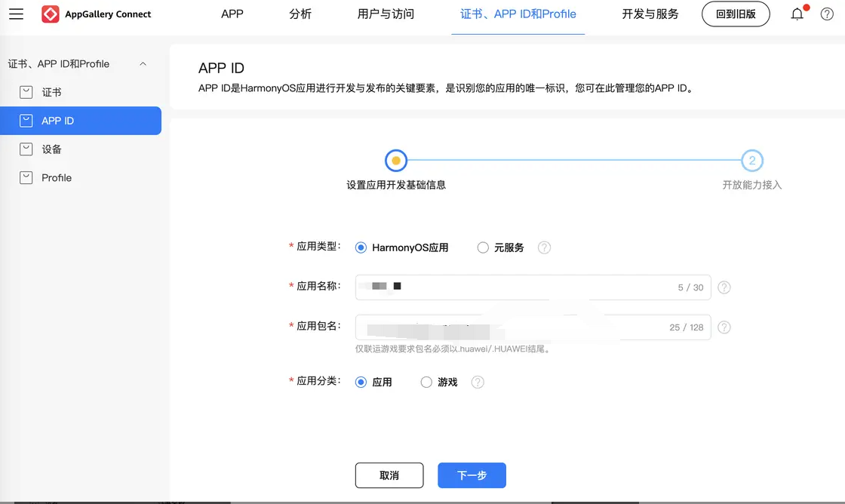Click the 设备 sidebar icon
This screenshot has height=504, width=845.
(26, 149)
